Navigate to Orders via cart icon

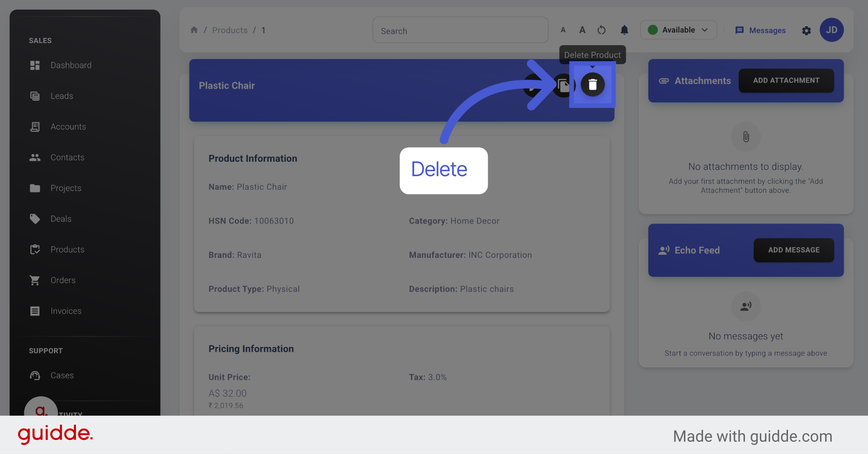[x=63, y=280]
